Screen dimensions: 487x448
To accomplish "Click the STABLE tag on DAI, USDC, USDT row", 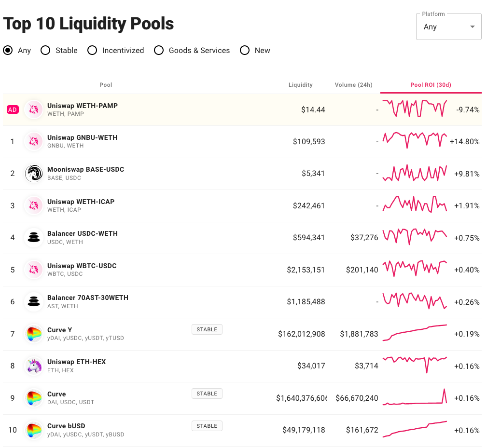I will click(207, 394).
